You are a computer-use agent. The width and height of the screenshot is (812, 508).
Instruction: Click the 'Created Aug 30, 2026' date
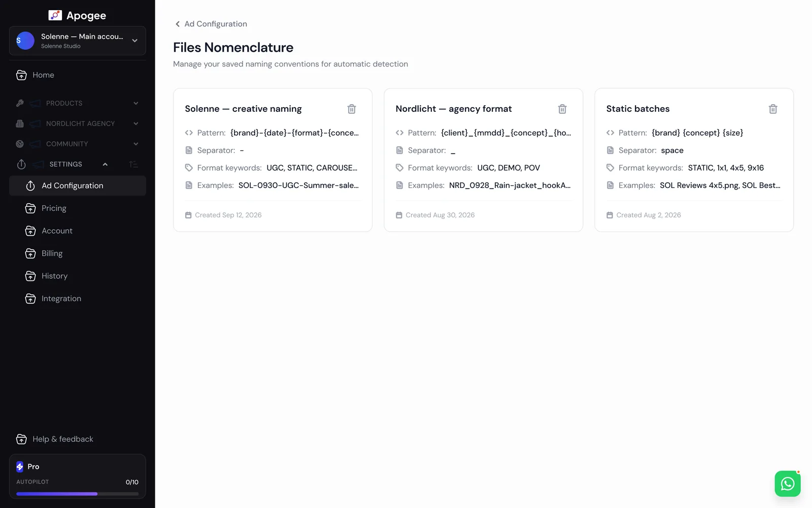tap(440, 215)
